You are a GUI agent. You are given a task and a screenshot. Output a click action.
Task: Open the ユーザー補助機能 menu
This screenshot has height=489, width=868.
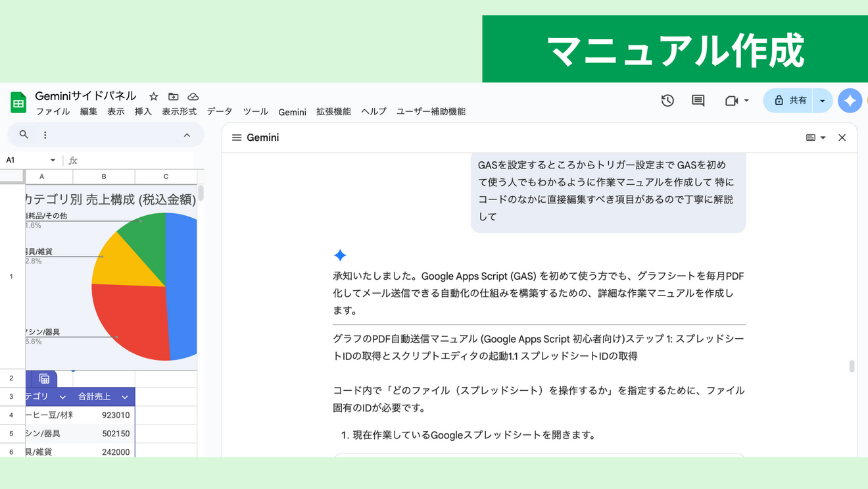pos(431,112)
